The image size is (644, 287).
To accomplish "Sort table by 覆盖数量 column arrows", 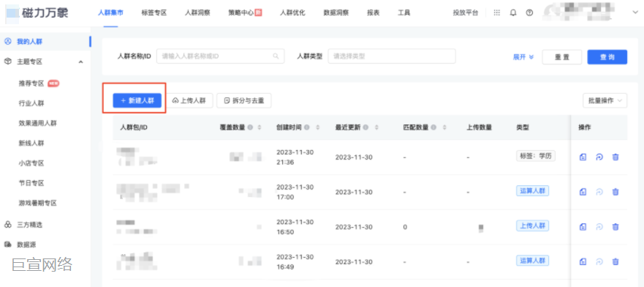I will [260, 127].
